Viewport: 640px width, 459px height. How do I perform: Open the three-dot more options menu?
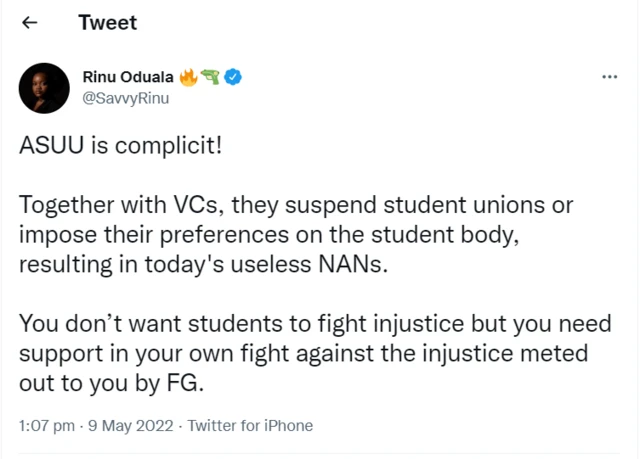pyautogui.click(x=609, y=77)
